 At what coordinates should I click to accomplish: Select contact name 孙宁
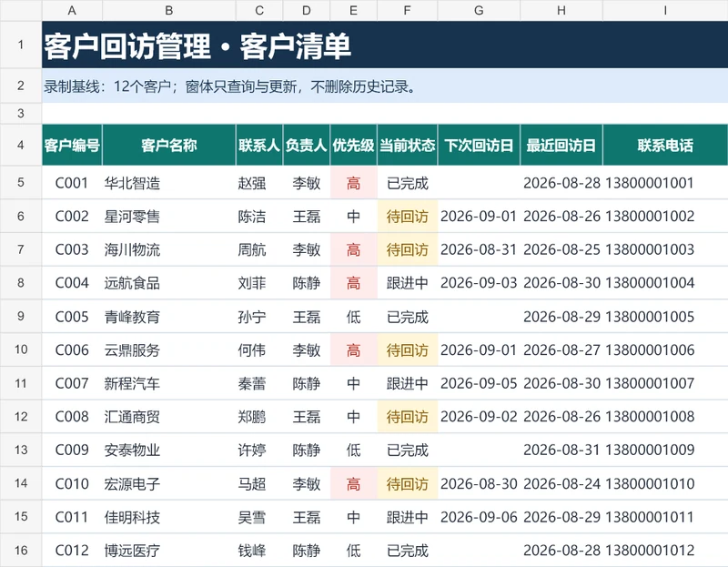tap(259, 317)
